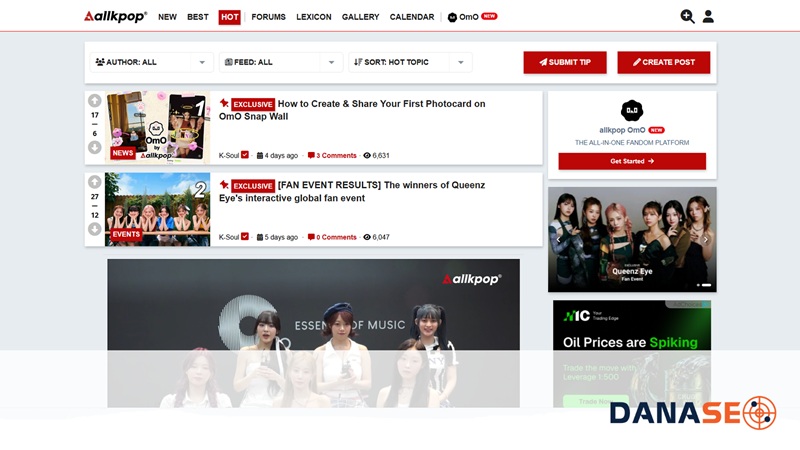
Task: Click the pin icon on the fan event post
Action: point(224,185)
